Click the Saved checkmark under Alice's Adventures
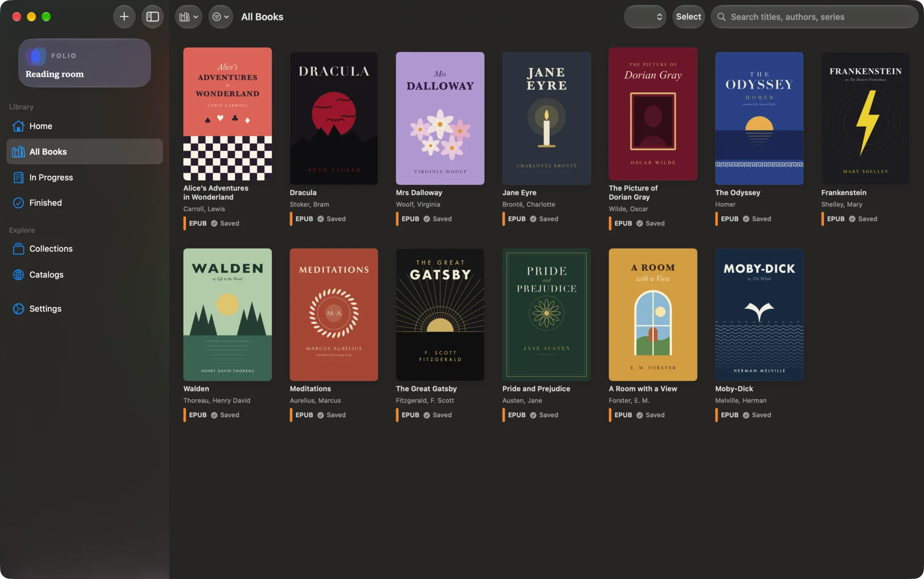 [x=214, y=223]
